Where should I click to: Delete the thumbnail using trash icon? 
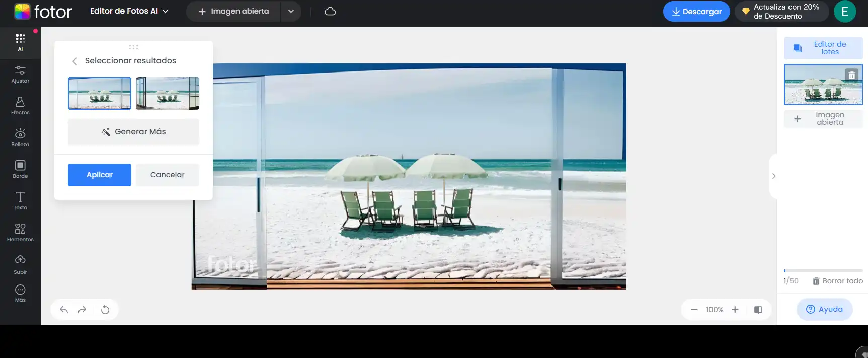[x=851, y=75]
